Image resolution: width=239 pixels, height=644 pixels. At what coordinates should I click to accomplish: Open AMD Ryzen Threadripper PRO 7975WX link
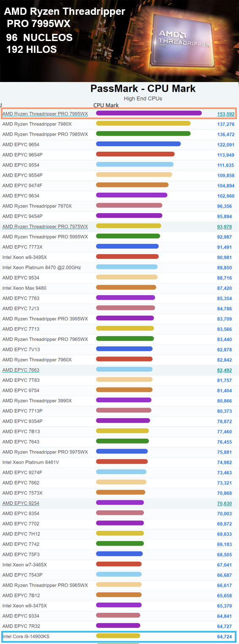tap(45, 227)
